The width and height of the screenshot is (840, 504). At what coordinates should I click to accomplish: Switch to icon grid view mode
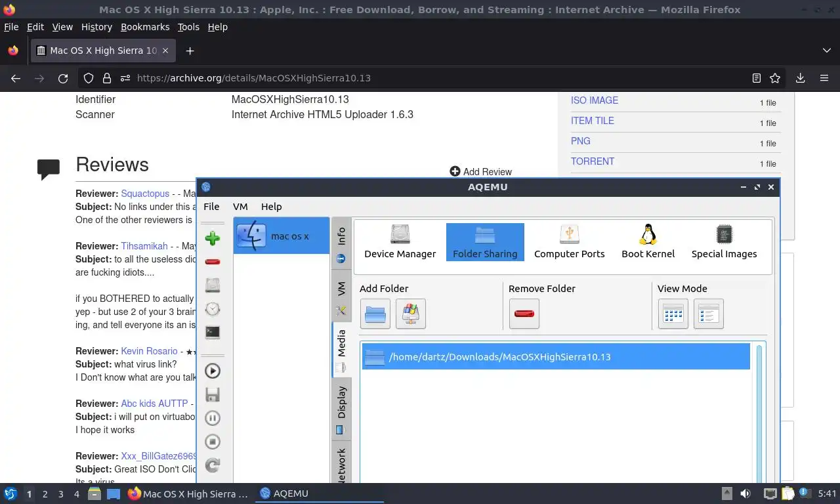[673, 314]
